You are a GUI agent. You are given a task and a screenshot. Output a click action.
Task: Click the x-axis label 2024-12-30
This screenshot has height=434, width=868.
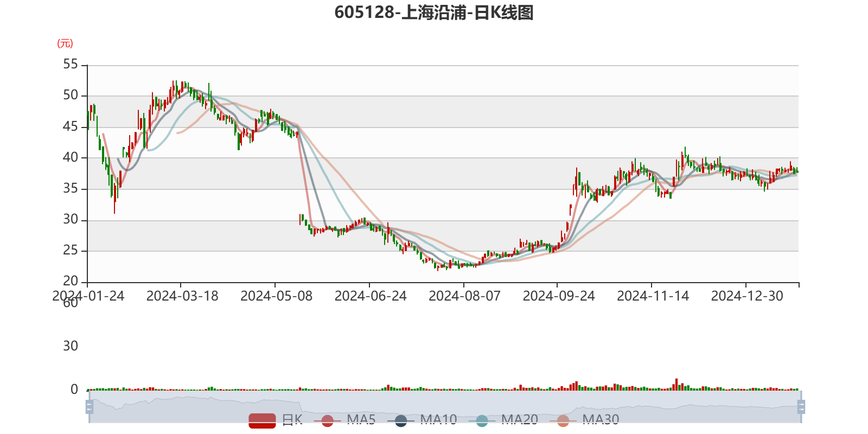tap(747, 296)
